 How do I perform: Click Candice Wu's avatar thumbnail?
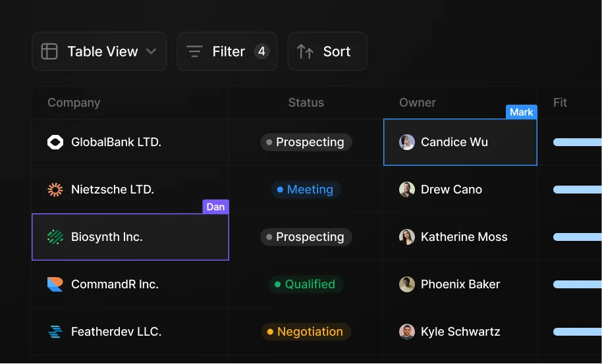pos(407,142)
